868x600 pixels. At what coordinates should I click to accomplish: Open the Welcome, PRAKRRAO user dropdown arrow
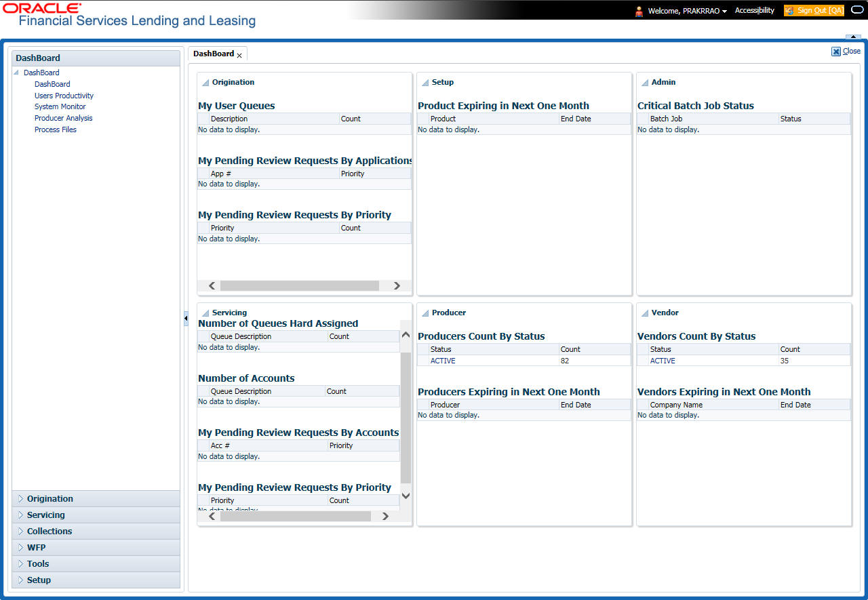point(724,12)
